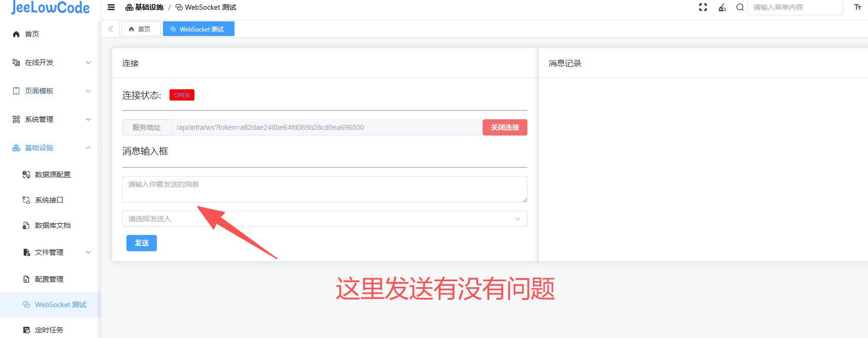This screenshot has width=868, height=338.
Task: Click the hamburger menu collapse icon
Action: [111, 7]
